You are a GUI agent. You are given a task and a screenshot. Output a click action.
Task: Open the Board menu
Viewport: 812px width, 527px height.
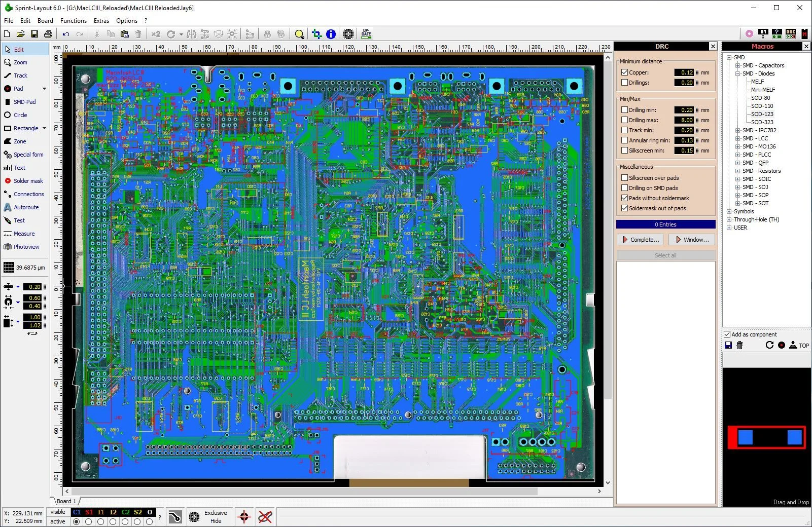45,21
